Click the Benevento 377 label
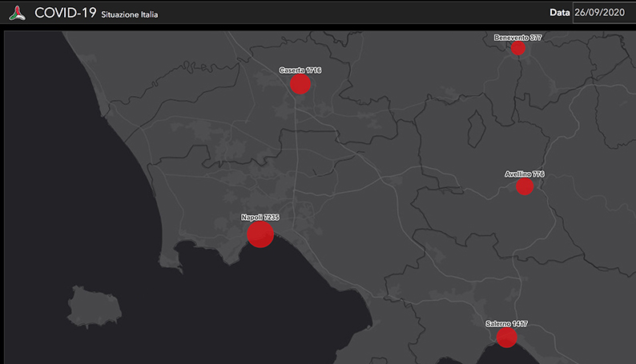 pos(518,38)
